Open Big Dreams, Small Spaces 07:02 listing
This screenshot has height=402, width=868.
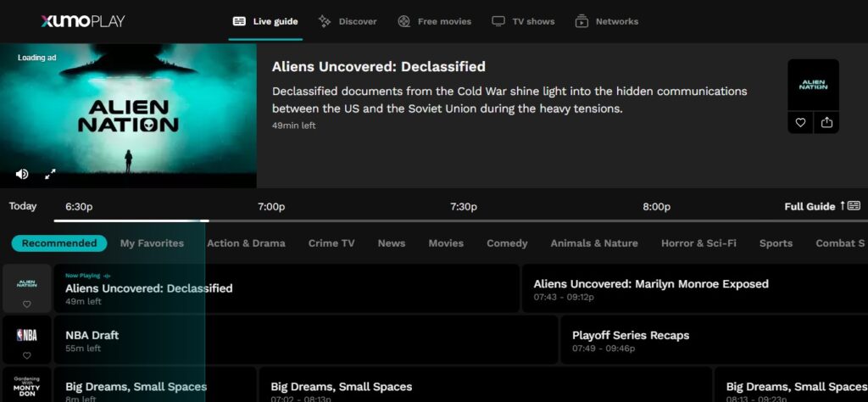point(486,385)
